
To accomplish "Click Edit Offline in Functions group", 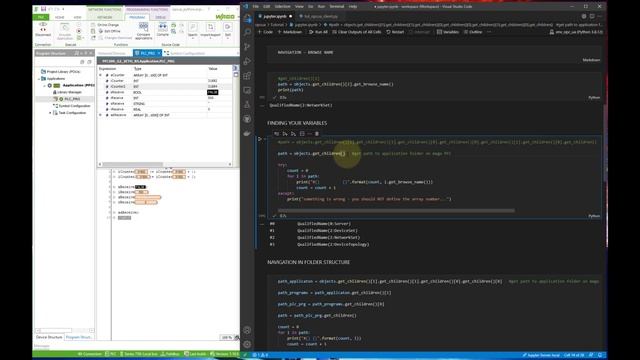I will [109, 31].
